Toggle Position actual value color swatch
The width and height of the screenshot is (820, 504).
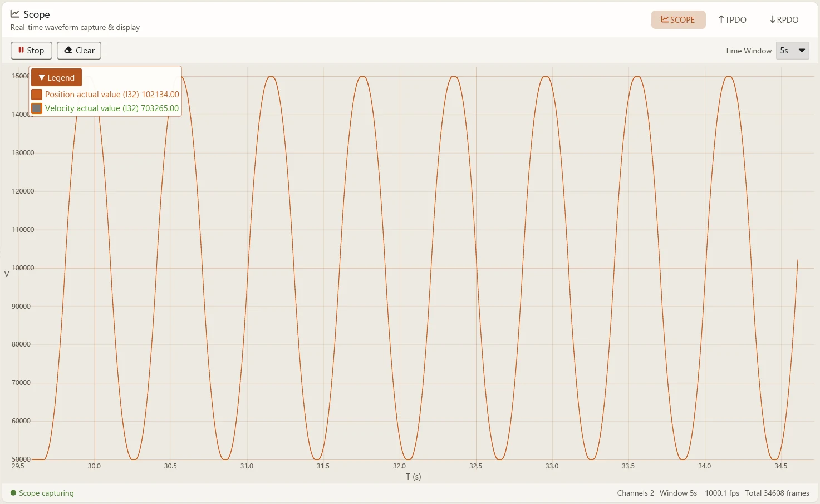pos(37,95)
